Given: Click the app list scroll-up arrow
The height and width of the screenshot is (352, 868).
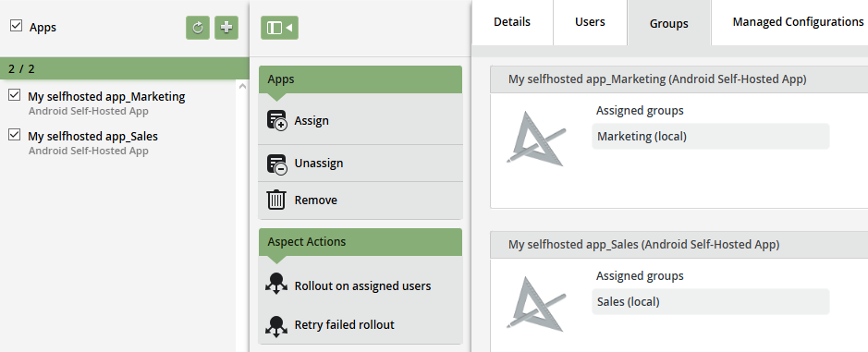Looking at the screenshot, I should [x=242, y=86].
